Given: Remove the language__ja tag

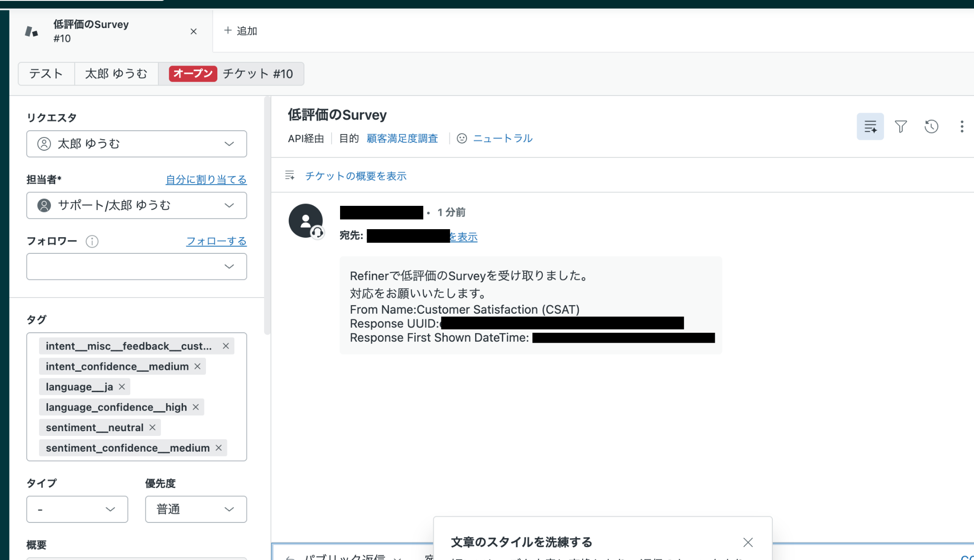Looking at the screenshot, I should (122, 387).
